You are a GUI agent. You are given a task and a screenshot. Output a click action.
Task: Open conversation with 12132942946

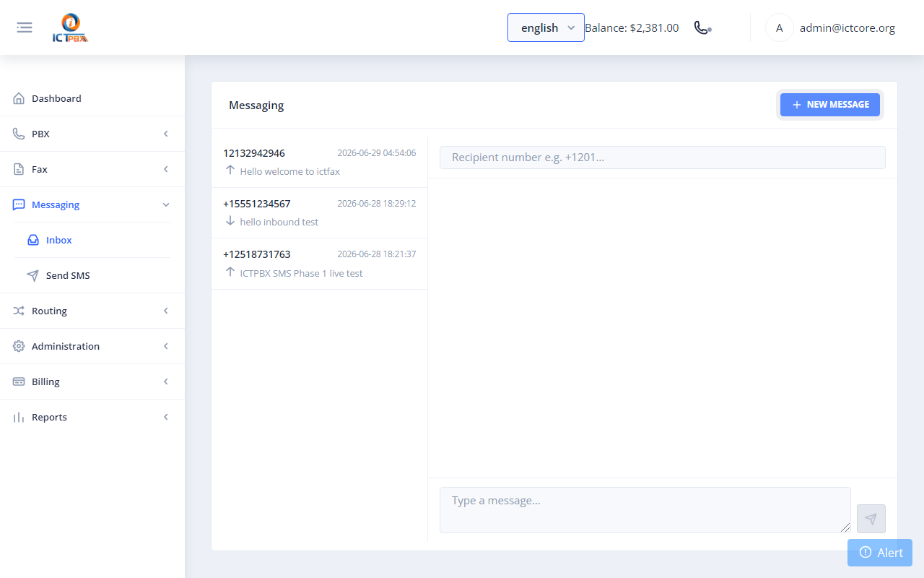(x=319, y=163)
